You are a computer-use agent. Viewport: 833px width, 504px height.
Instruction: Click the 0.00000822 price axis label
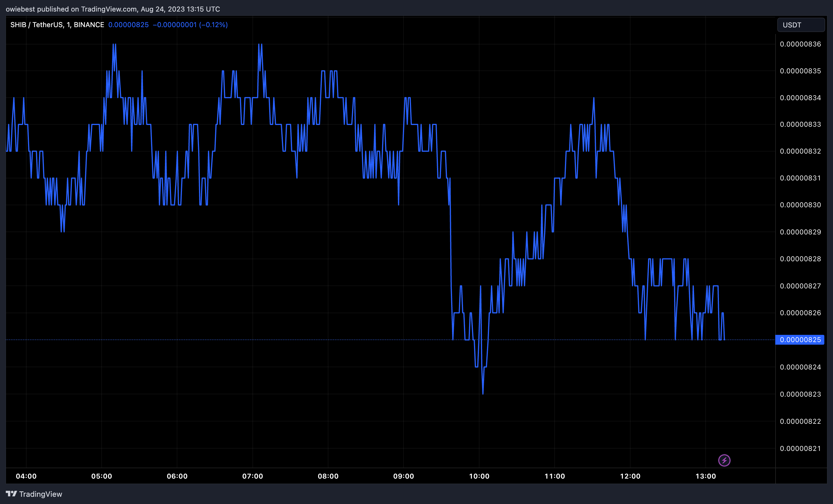coord(800,421)
